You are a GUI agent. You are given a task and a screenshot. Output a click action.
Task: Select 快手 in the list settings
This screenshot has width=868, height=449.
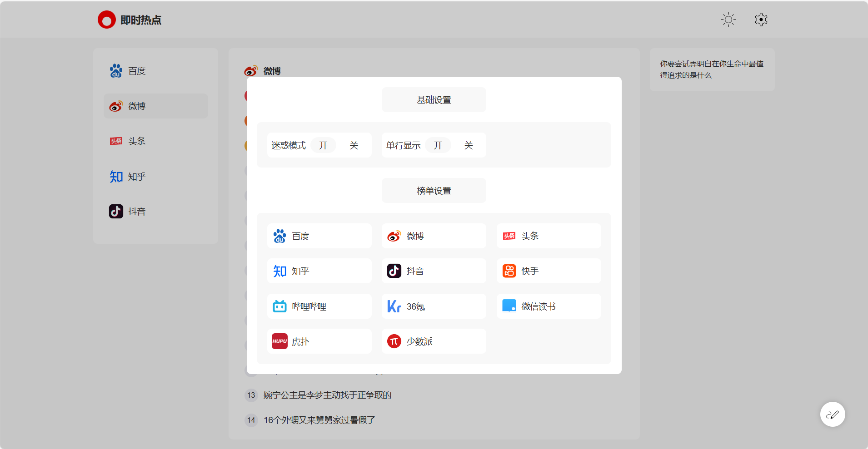(548, 271)
